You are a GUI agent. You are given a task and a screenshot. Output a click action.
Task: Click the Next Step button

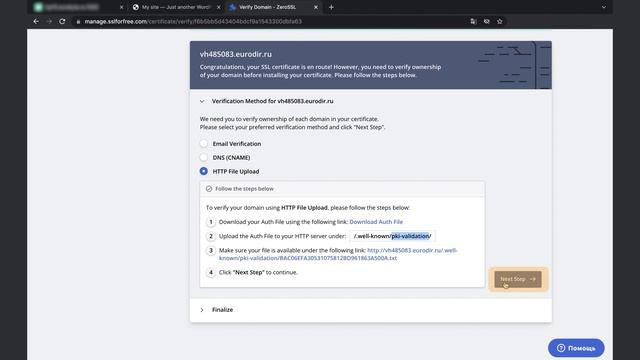(x=518, y=279)
